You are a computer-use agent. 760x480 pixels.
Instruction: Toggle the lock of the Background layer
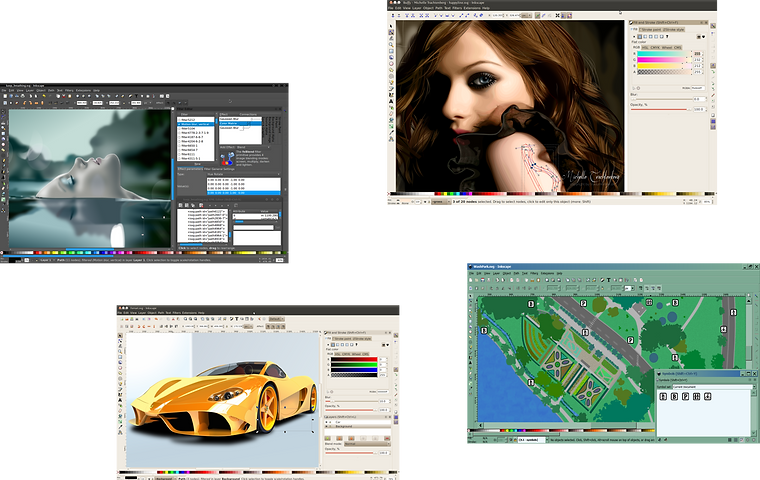pyautogui.click(x=331, y=426)
